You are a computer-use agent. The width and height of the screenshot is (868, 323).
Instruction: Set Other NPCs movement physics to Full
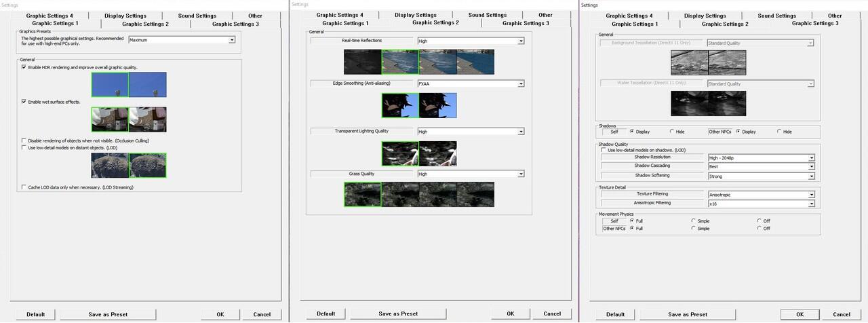[x=632, y=228]
